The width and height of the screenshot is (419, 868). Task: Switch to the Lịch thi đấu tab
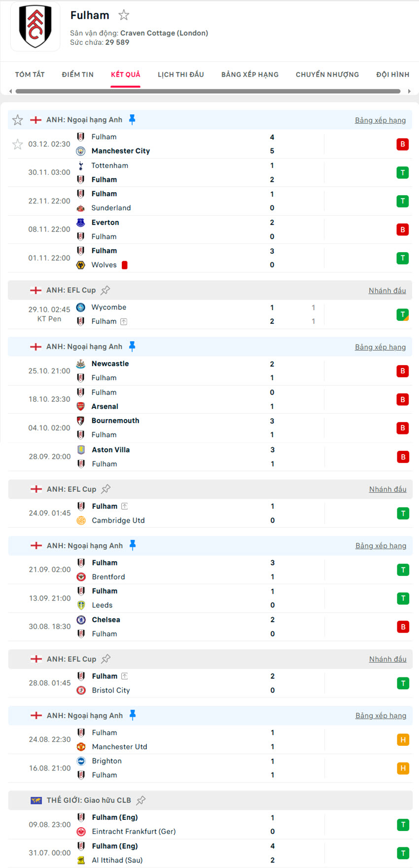click(x=180, y=74)
